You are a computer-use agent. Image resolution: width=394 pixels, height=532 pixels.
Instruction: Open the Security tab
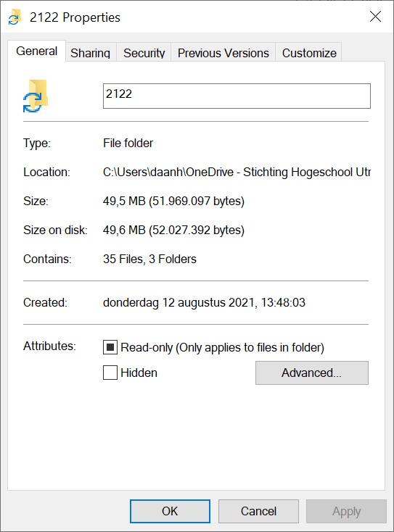click(x=144, y=53)
